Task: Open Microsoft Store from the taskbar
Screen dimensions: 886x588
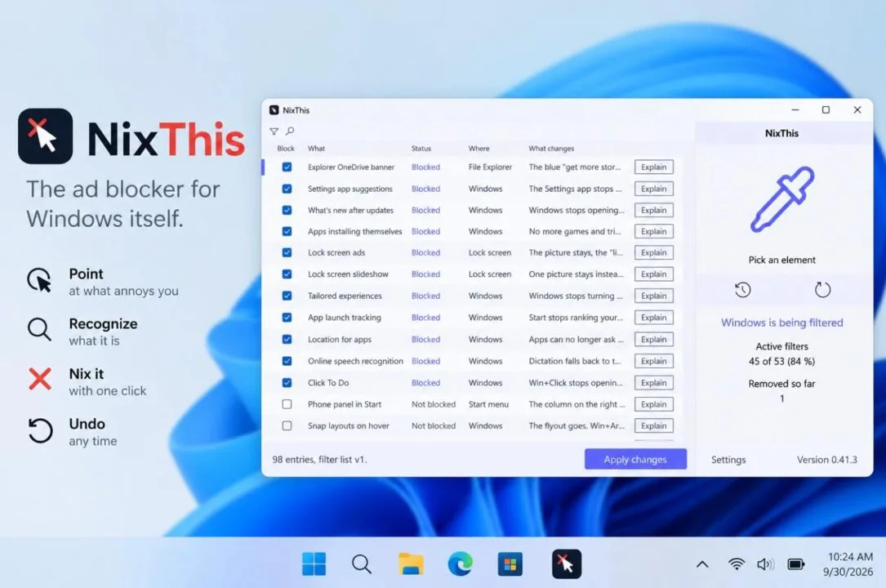Action: (x=510, y=563)
